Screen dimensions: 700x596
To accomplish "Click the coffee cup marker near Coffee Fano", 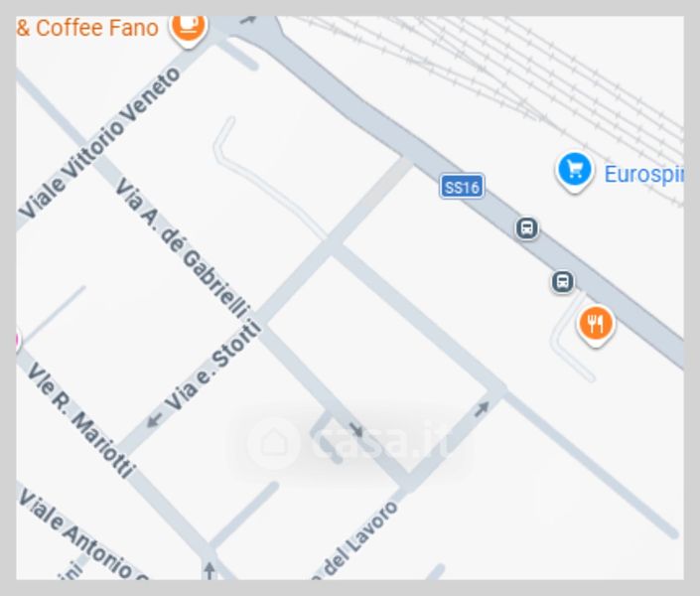I will tap(188, 28).
